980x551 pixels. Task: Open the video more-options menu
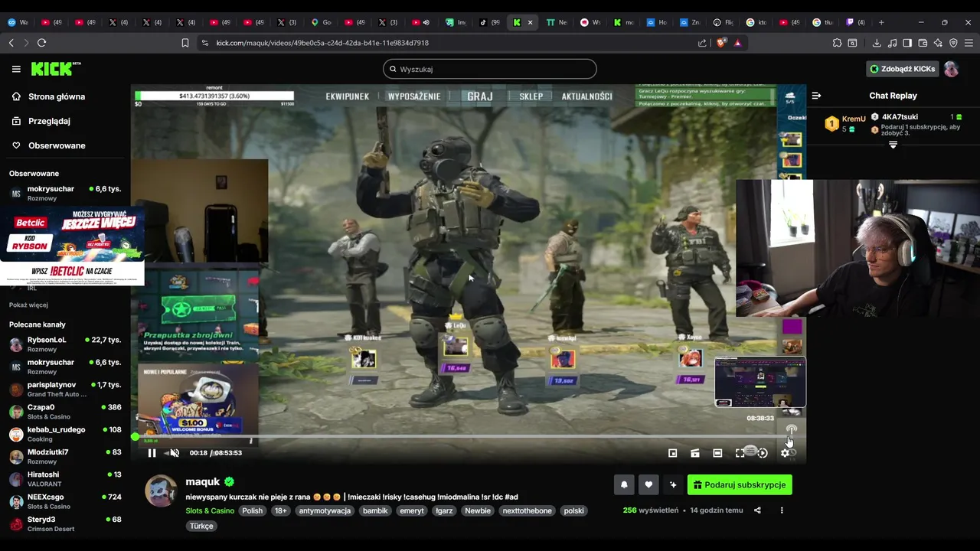click(782, 510)
